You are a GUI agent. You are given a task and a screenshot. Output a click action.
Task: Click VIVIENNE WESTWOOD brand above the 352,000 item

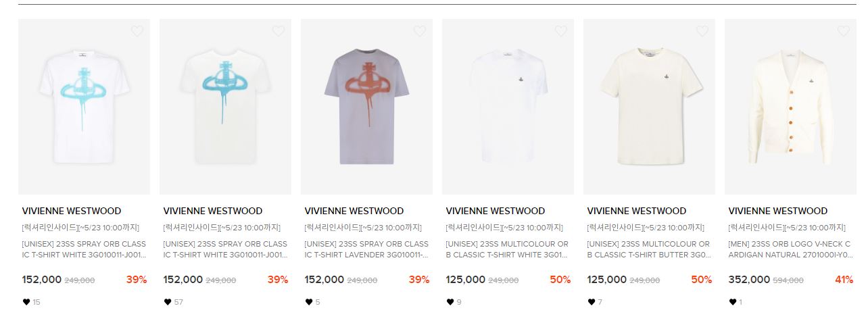[777, 211]
